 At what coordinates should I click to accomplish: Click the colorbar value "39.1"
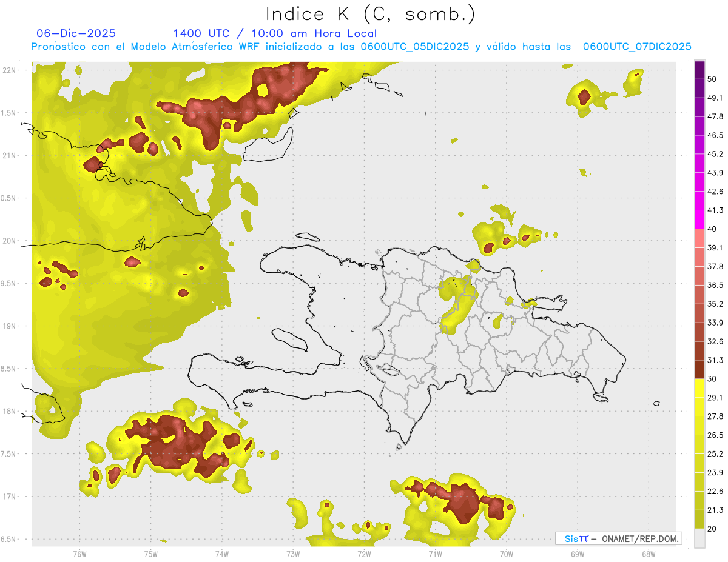click(715, 247)
